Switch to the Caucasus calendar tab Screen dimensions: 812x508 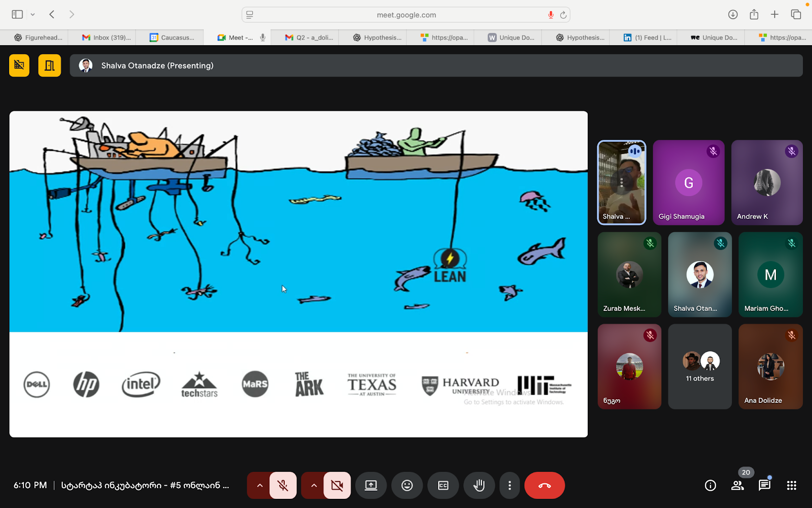click(173, 38)
